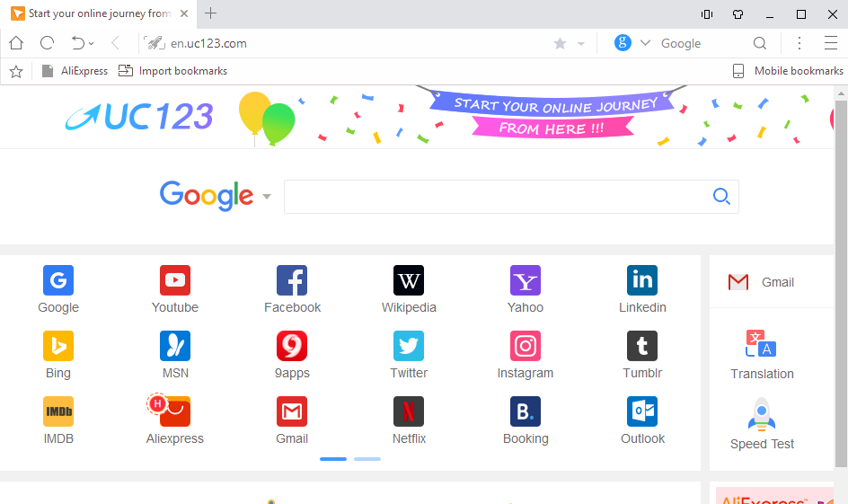848x504 pixels.
Task: Open the Instagram shortcut tile
Action: (526, 355)
